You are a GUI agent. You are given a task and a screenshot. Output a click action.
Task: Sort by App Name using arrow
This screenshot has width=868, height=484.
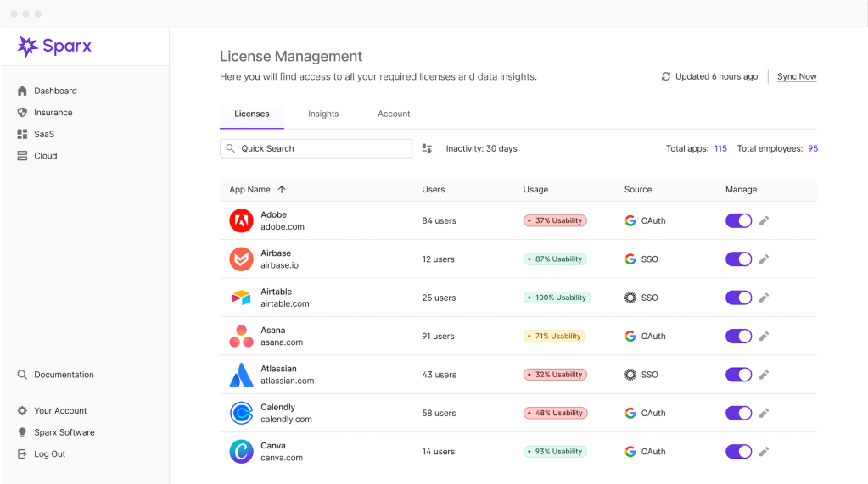point(282,190)
